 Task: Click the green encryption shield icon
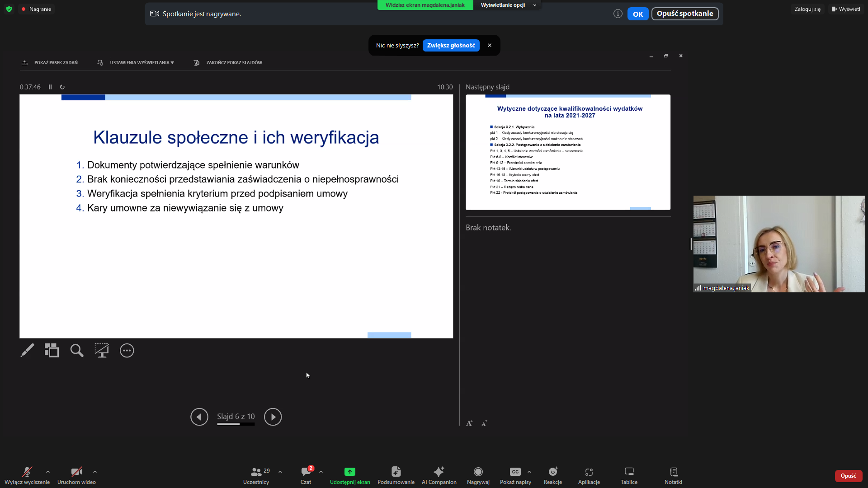coord(9,9)
